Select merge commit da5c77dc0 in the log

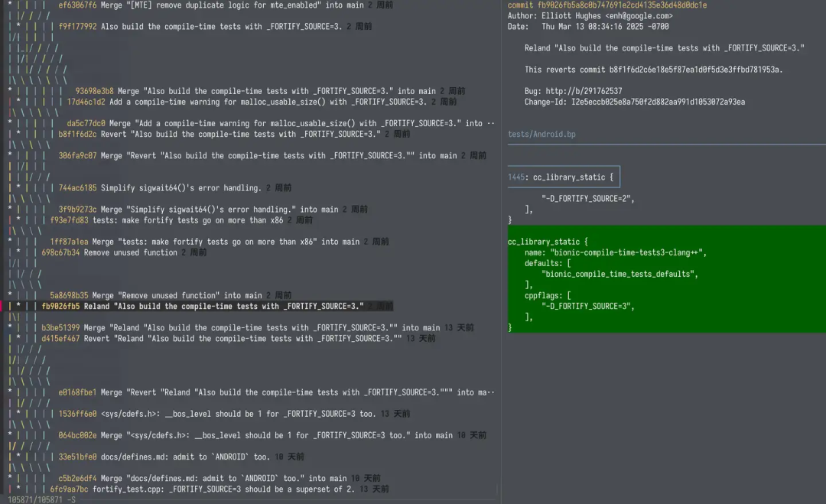pyautogui.click(x=281, y=123)
